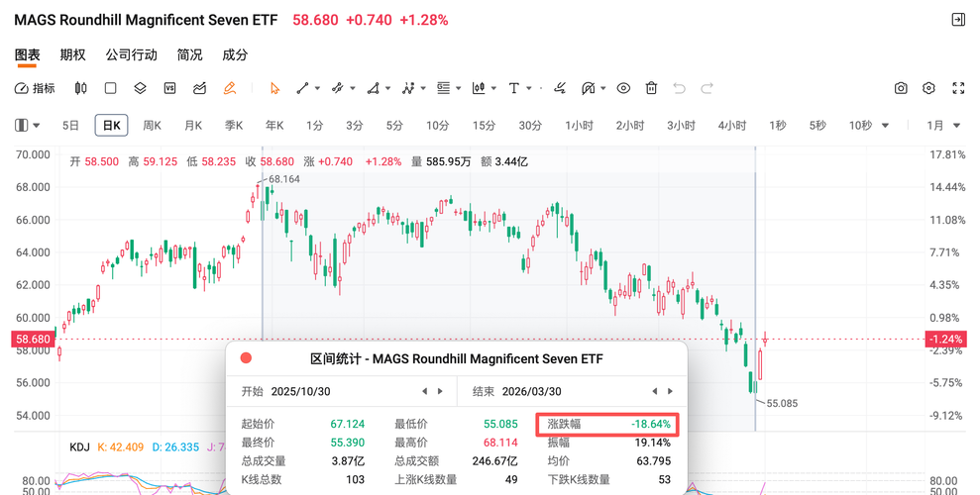This screenshot has width=980, height=495.
Task: Click the undo arrow icon
Action: click(680, 89)
